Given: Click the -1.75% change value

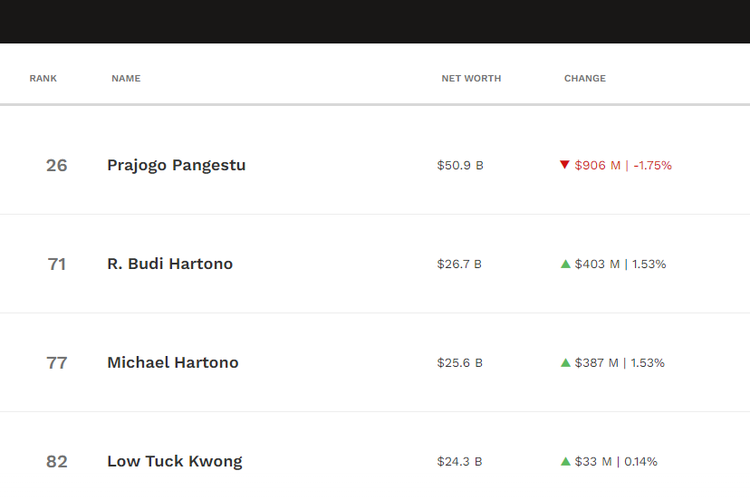Looking at the screenshot, I should coord(652,166).
